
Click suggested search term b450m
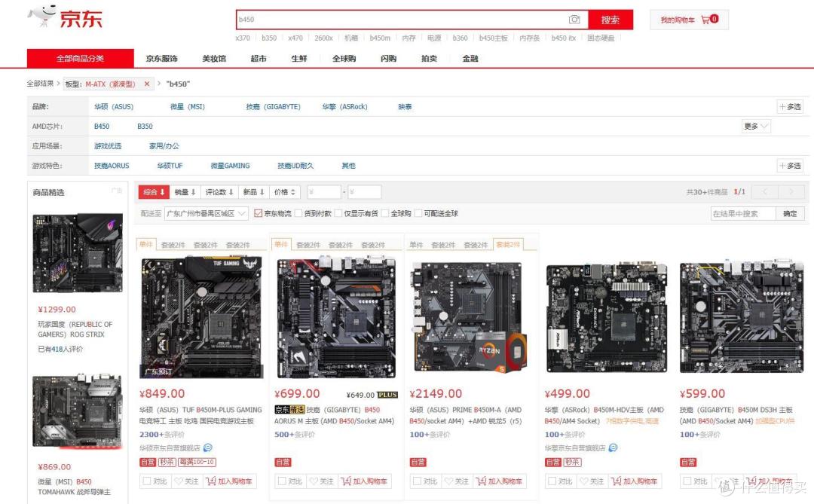point(379,38)
